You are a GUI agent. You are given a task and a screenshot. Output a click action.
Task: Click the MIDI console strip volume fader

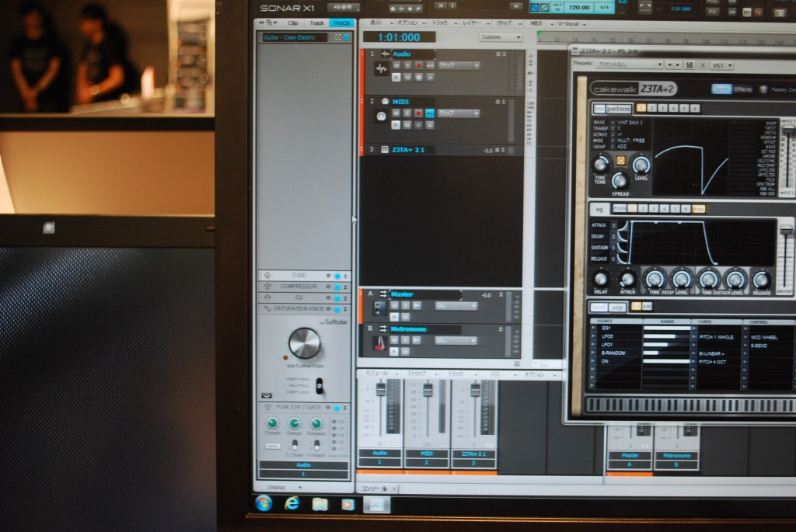428,390
